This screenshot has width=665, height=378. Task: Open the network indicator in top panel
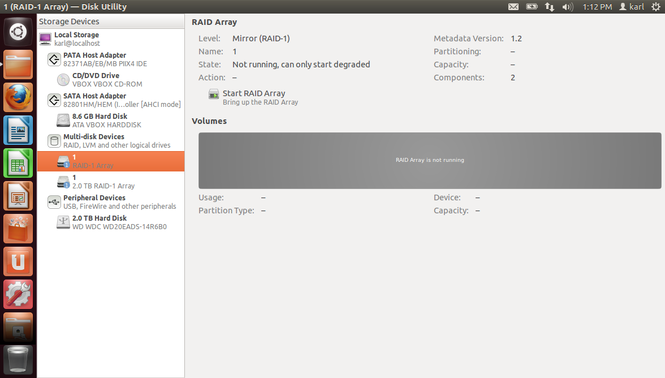549,7
